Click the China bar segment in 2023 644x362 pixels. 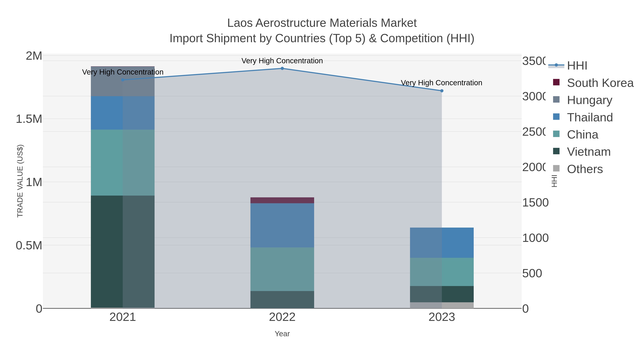[442, 272]
